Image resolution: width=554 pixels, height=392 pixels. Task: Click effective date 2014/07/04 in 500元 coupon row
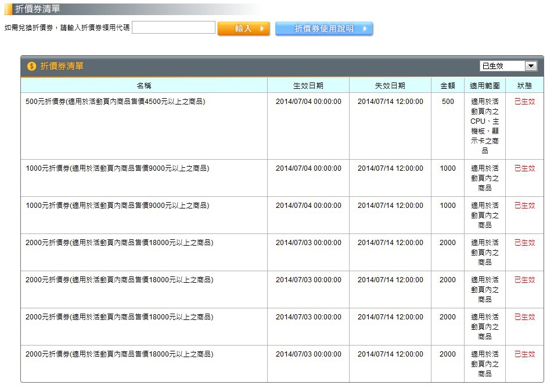click(x=308, y=102)
